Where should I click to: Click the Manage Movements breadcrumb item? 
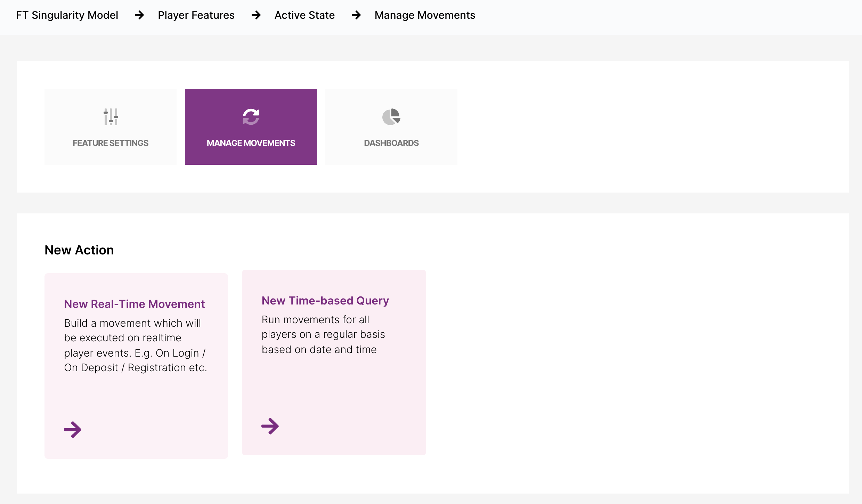click(x=425, y=15)
